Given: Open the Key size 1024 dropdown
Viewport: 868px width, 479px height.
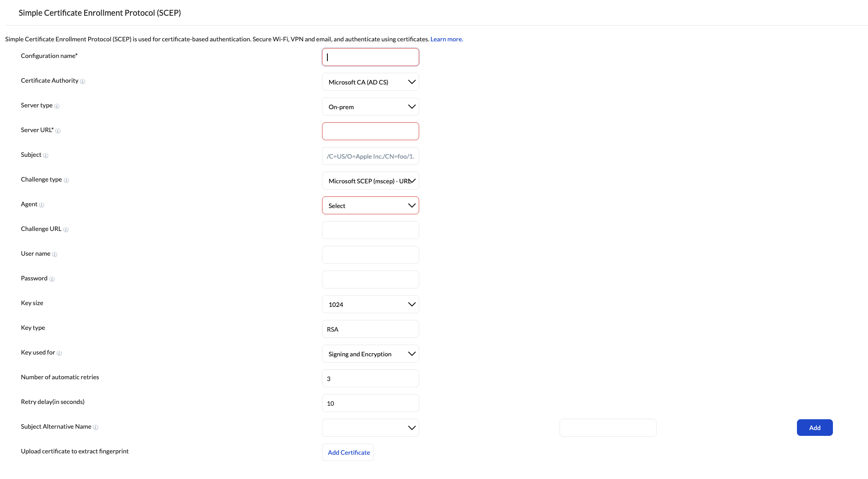Looking at the screenshot, I should pyautogui.click(x=370, y=304).
